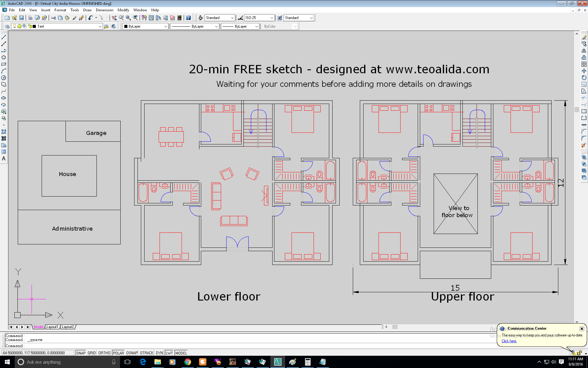Click the Match Properties brush icon
This screenshot has width=588, height=368.
[74, 18]
